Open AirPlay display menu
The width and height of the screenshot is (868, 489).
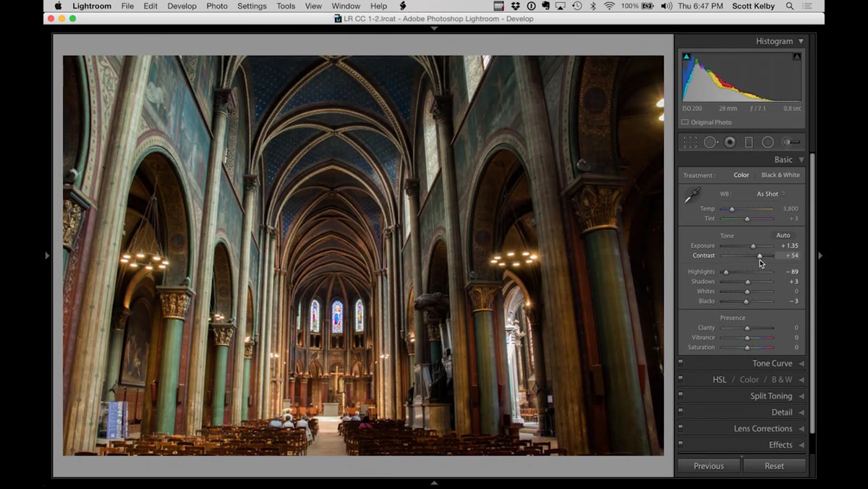click(x=561, y=6)
